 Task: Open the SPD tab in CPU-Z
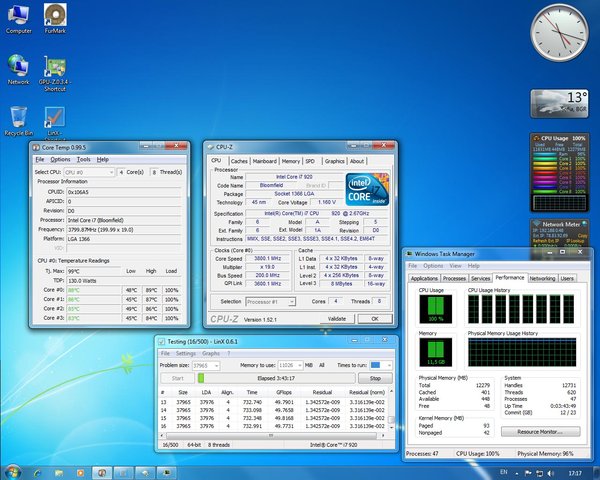pos(310,161)
